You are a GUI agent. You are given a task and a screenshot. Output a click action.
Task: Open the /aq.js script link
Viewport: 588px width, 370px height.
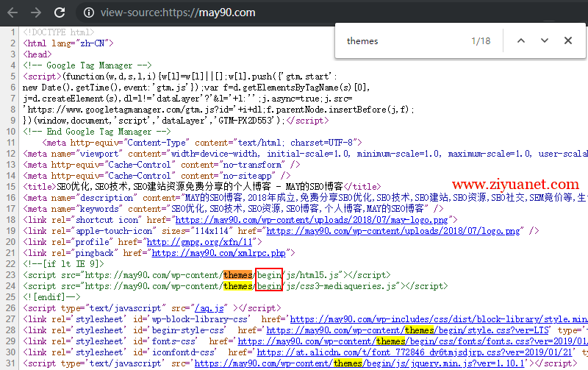209,308
